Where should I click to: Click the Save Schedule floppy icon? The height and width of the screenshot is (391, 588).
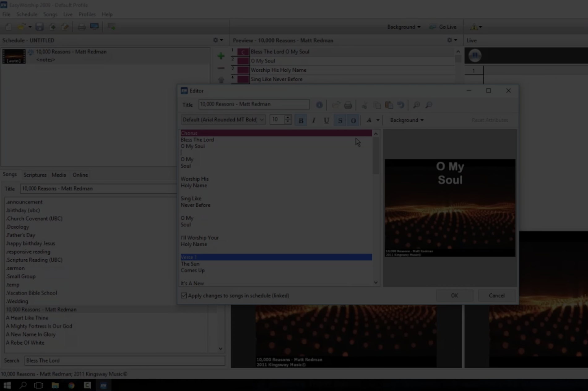[39, 27]
